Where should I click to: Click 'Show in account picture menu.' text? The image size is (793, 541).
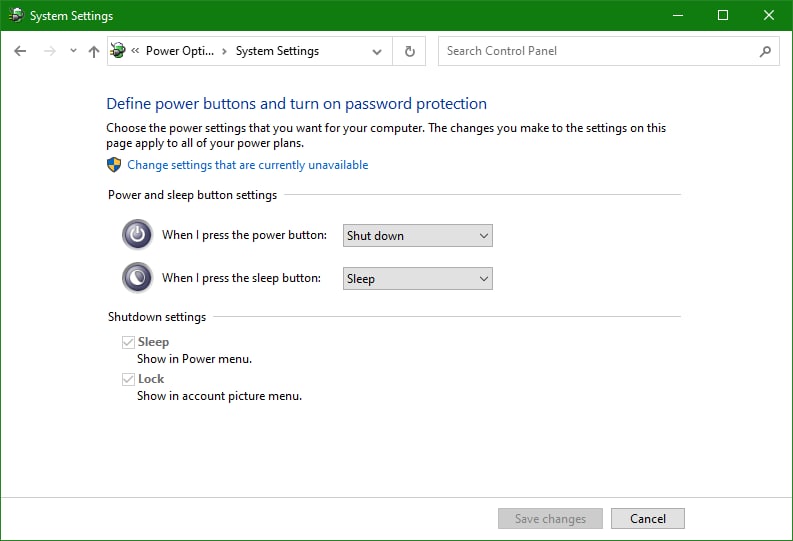[x=219, y=396]
